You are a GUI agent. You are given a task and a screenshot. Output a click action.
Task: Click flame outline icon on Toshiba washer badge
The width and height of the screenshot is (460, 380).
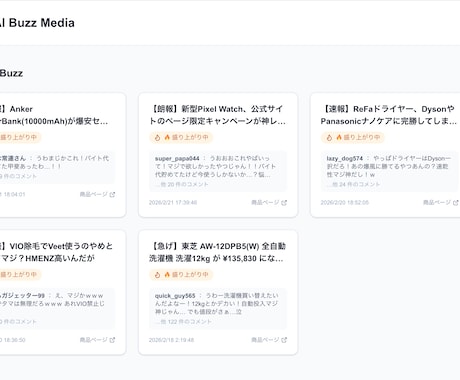click(157, 275)
